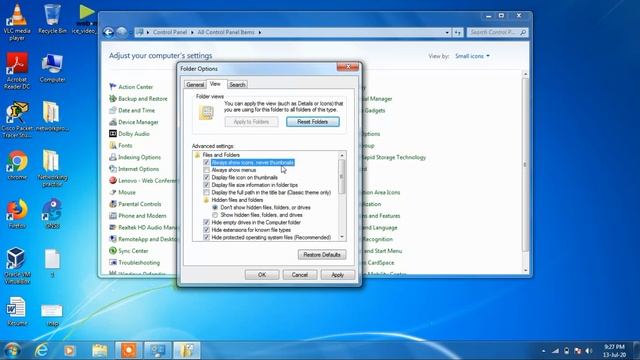Toggle 'Display file icon on thumbnails' checkbox
This screenshot has width=640, height=360.
pyautogui.click(x=207, y=178)
